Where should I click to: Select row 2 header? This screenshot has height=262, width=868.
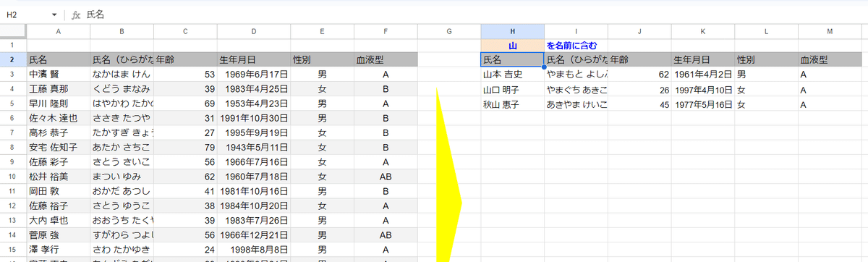click(13, 59)
